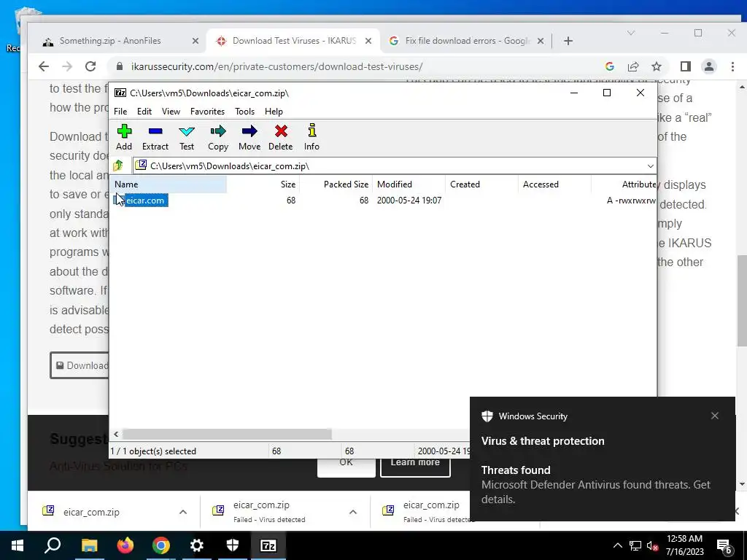Switch to the Fix file download errors tab
This screenshot has height=560, width=747.
[x=468, y=41]
